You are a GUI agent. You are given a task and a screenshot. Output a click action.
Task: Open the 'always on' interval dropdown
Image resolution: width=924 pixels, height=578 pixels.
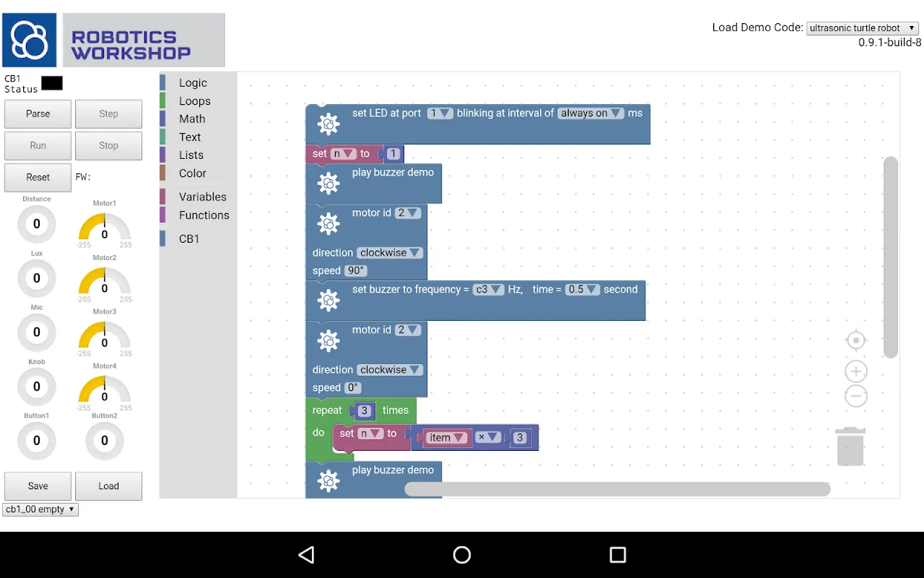[x=590, y=113]
